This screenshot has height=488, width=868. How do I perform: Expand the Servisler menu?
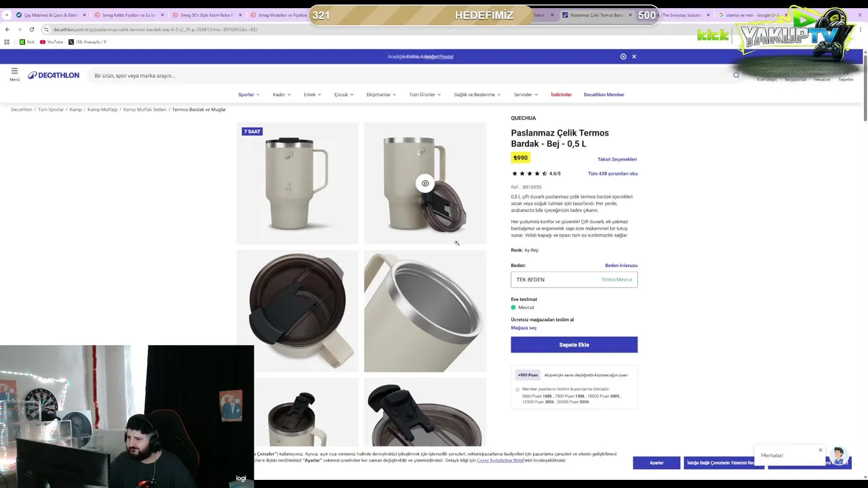(526, 94)
